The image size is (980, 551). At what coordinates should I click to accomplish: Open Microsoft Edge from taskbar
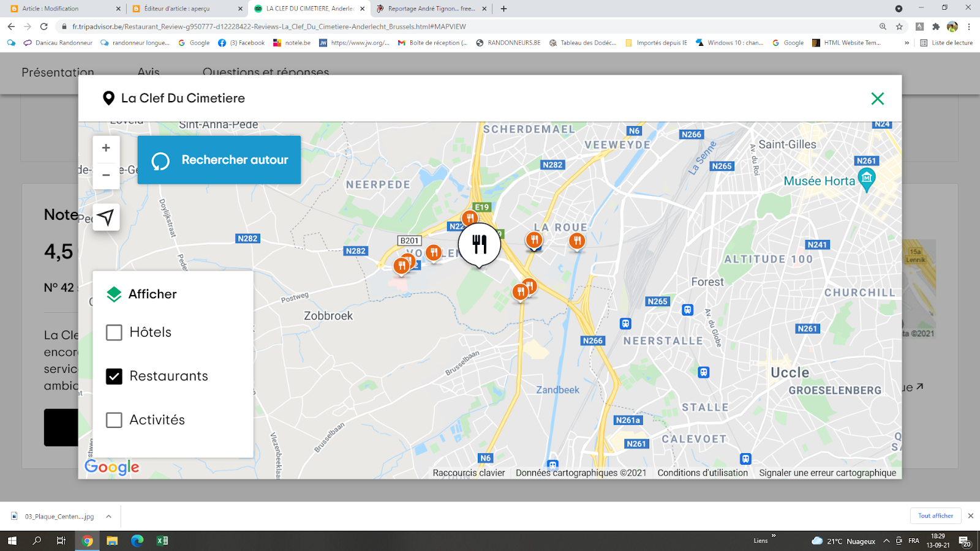[x=137, y=541]
